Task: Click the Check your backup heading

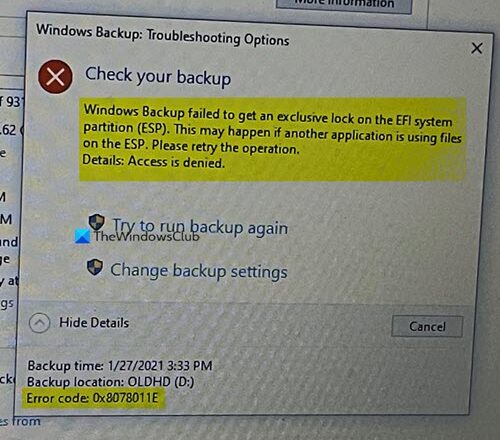Action: click(x=158, y=76)
